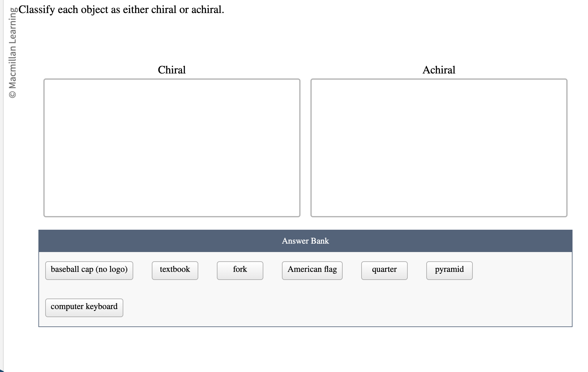This screenshot has width=588, height=372.
Task: Click the question prompt text
Action: (x=121, y=9)
